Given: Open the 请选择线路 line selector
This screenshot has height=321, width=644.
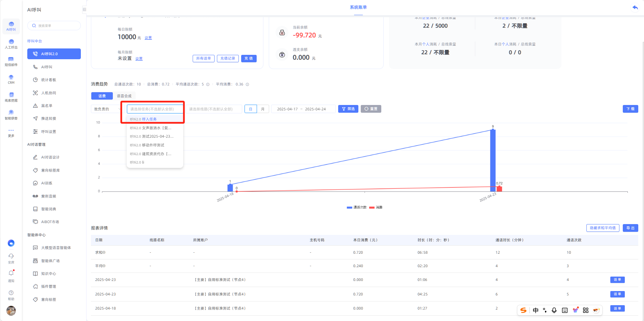Looking at the screenshot, I should [214, 109].
